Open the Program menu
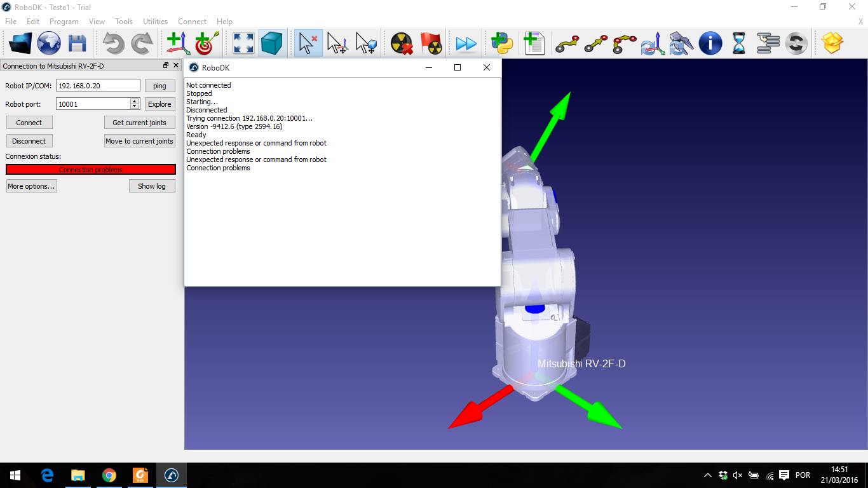The width and height of the screenshot is (868, 488). [64, 22]
